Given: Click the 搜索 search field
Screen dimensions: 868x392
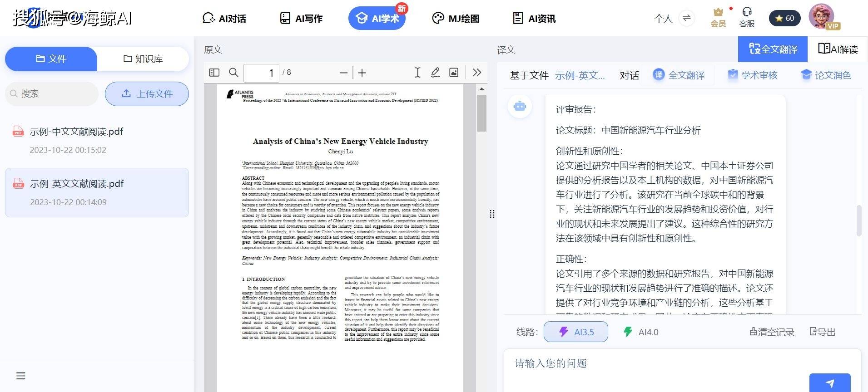Looking at the screenshot, I should [x=52, y=93].
